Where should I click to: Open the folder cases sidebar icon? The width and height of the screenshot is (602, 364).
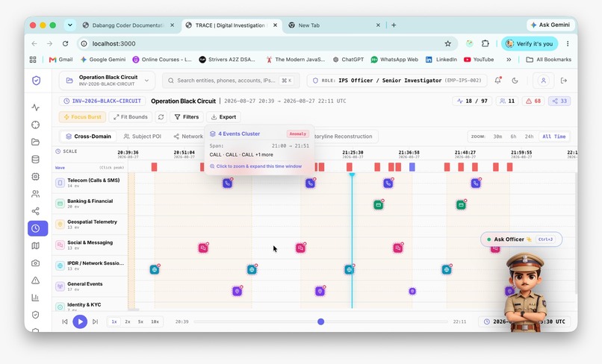[36, 142]
